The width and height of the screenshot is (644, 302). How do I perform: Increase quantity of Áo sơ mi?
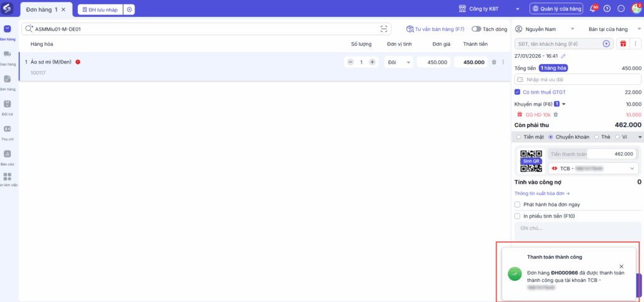(372, 62)
